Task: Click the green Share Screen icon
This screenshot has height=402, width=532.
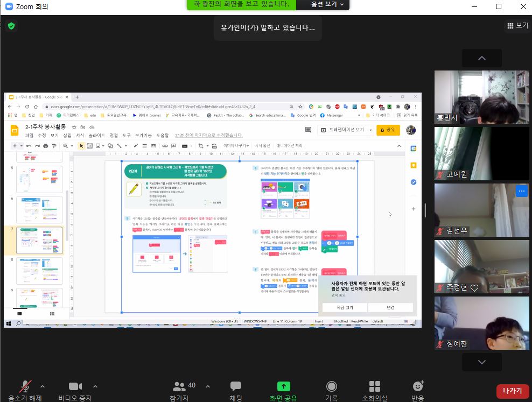Action: tap(283, 386)
